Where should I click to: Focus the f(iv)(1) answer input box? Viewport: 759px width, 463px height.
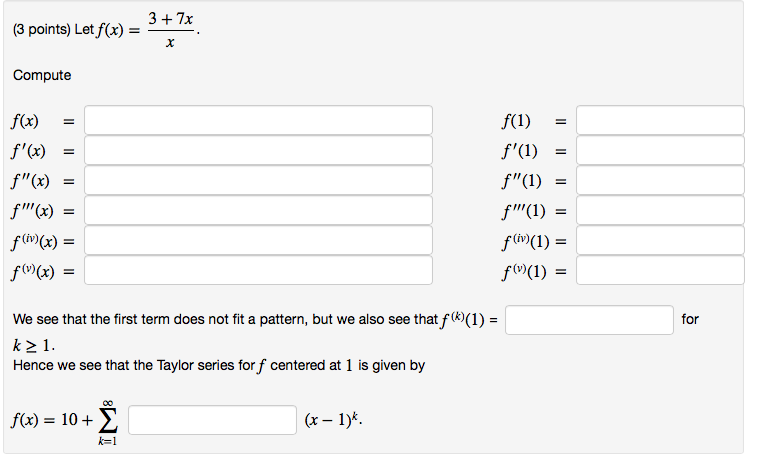click(659, 241)
